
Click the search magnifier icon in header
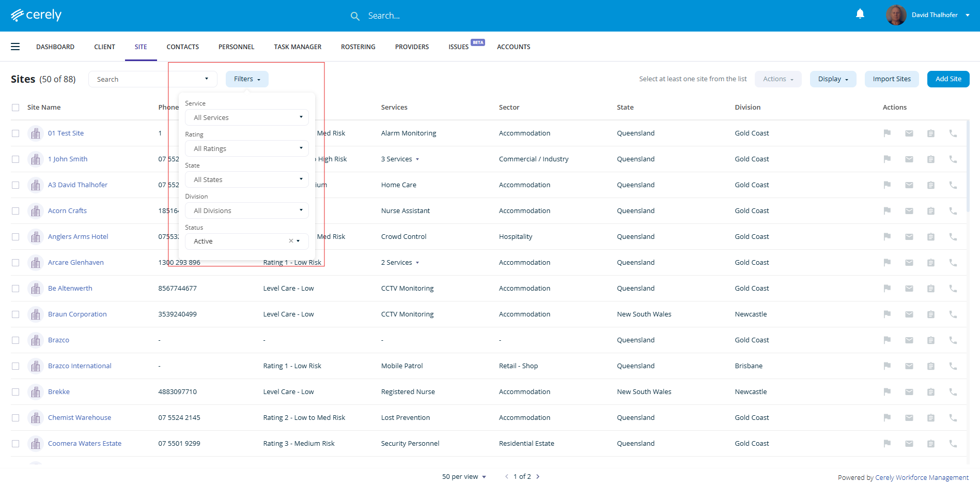coord(355,16)
